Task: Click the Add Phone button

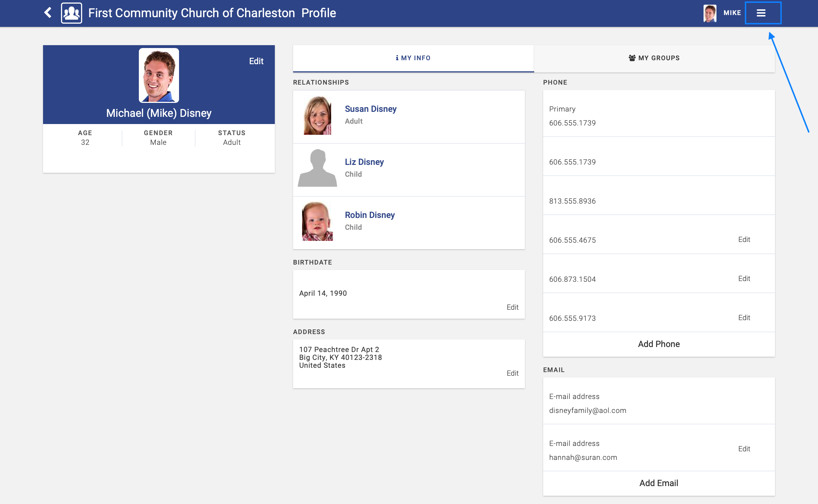Action: [x=659, y=344]
